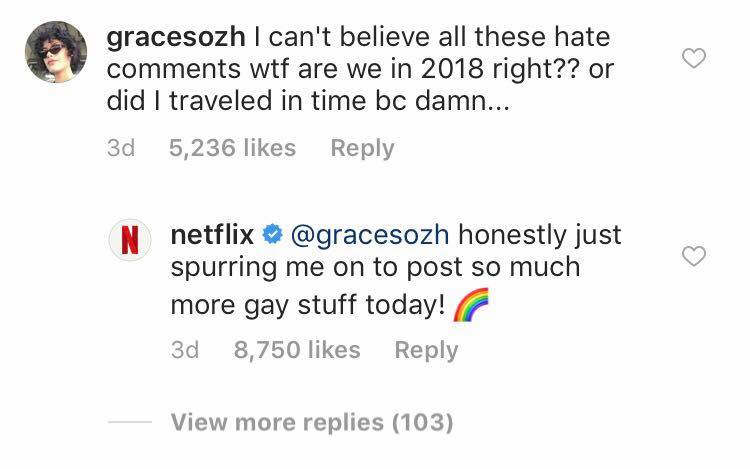The width and height of the screenshot is (750, 469).
Task: Show who liked the 5,236 likes comment
Action: [232, 148]
